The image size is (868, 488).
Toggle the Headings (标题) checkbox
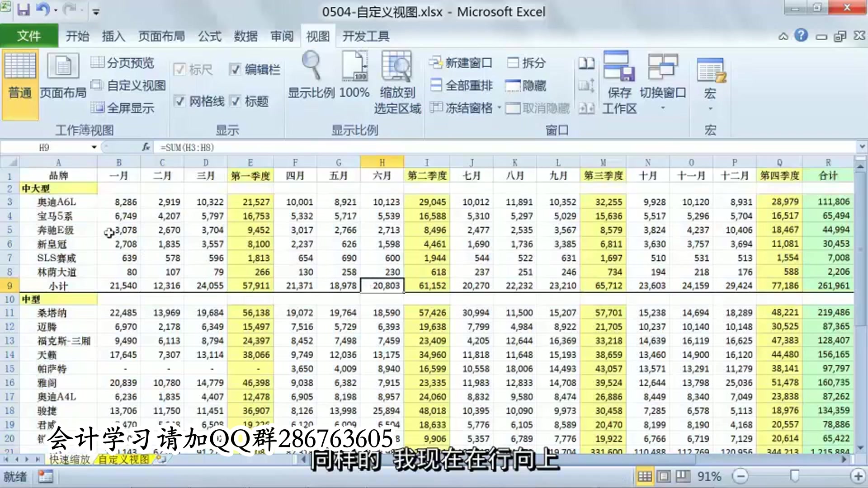point(235,101)
